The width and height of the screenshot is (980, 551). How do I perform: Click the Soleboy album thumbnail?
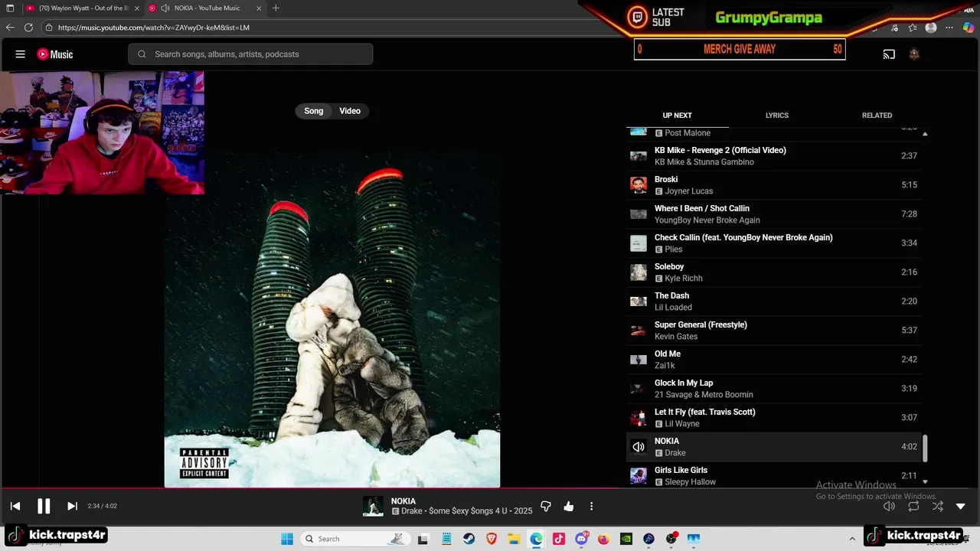pyautogui.click(x=639, y=272)
